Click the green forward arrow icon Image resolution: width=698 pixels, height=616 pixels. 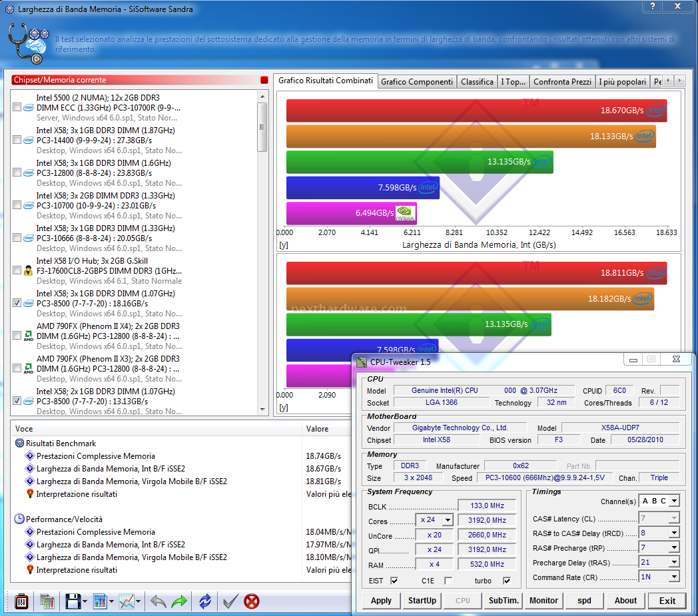pos(179,602)
